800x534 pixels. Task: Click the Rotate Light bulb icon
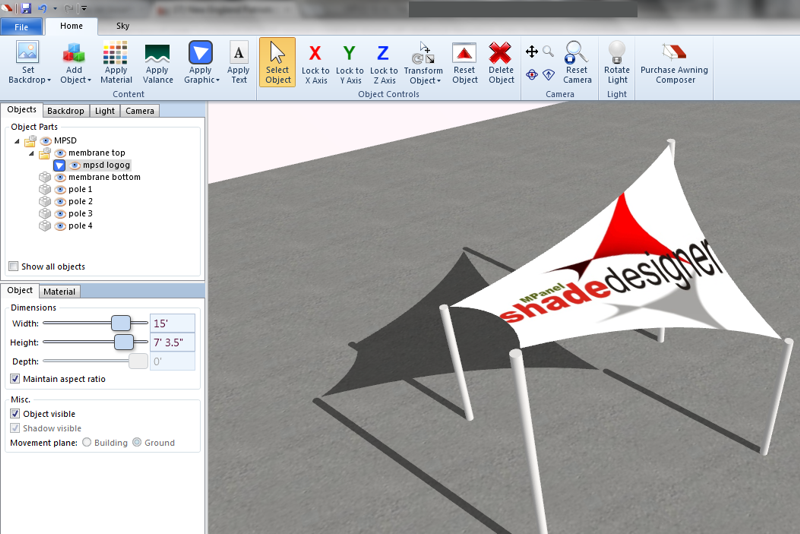[x=617, y=52]
